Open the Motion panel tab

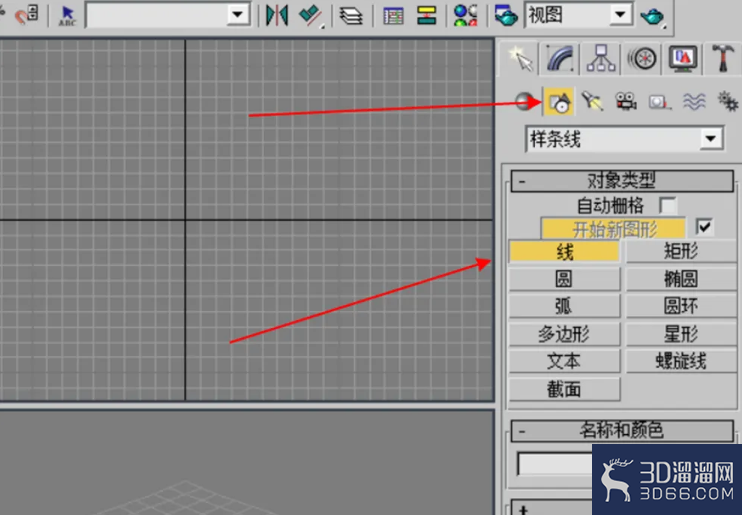[642, 59]
